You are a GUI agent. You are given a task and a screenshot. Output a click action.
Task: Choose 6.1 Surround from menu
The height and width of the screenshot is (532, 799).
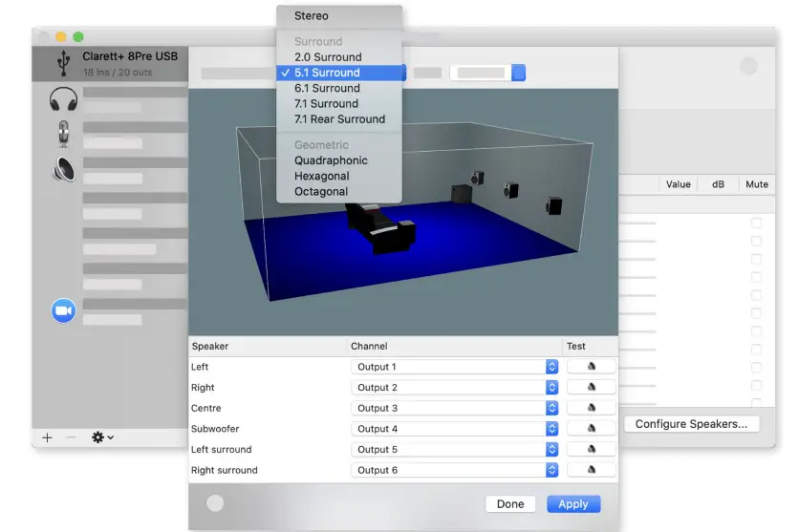point(339,88)
